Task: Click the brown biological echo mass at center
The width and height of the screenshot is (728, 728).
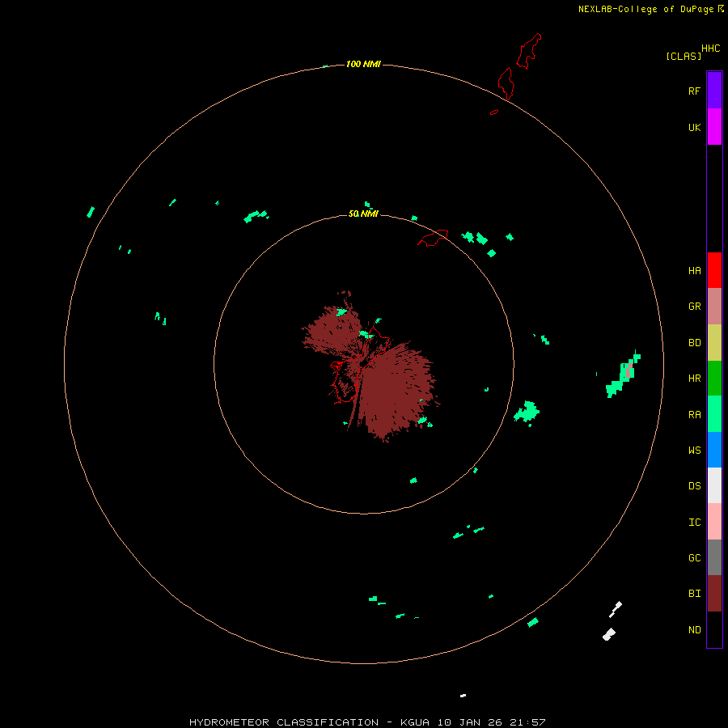Action: (395, 390)
